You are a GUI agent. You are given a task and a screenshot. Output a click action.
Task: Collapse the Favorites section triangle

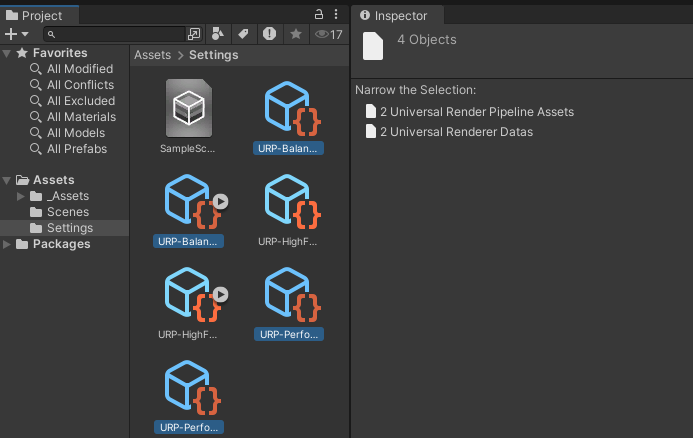[7, 53]
